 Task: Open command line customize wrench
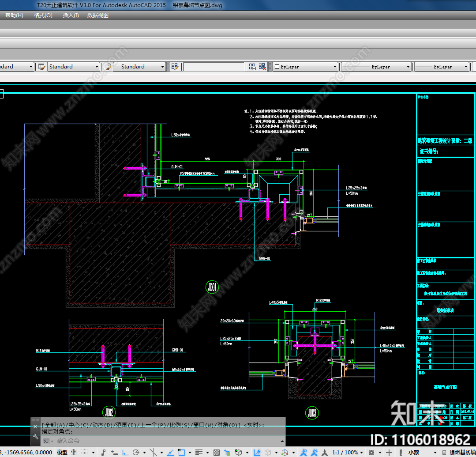(35, 436)
